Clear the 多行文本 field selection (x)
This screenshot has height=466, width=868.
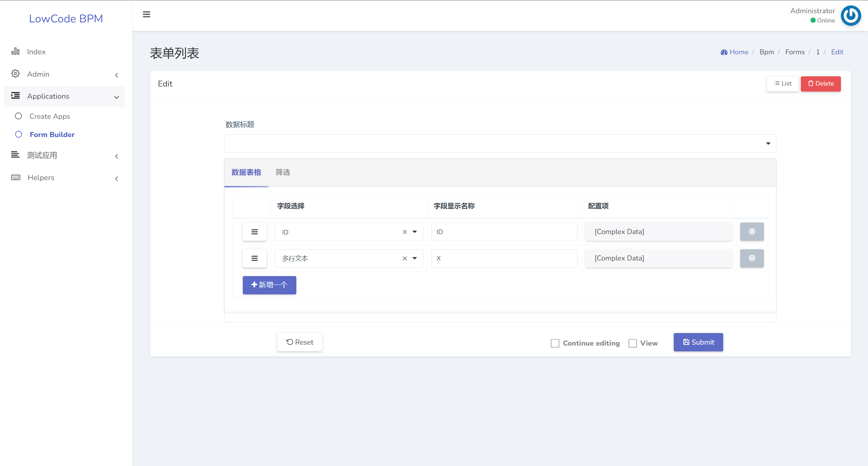pyautogui.click(x=405, y=258)
